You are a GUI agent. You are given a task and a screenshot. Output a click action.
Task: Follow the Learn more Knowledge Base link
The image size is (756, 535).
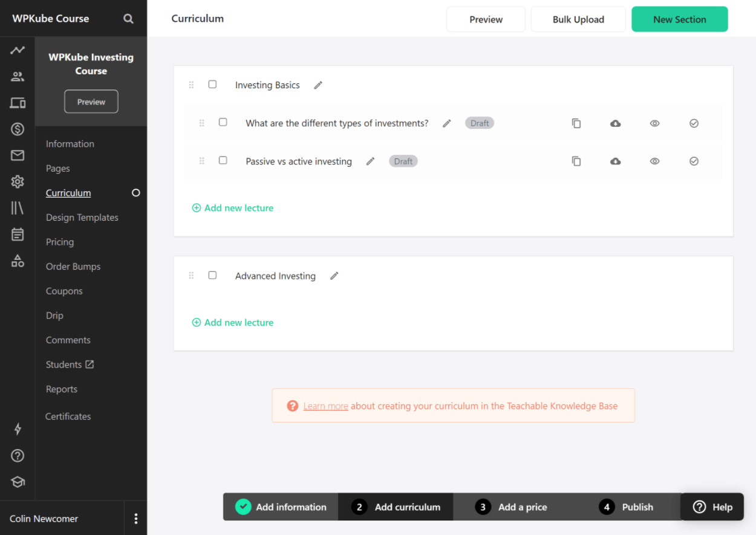326,406
